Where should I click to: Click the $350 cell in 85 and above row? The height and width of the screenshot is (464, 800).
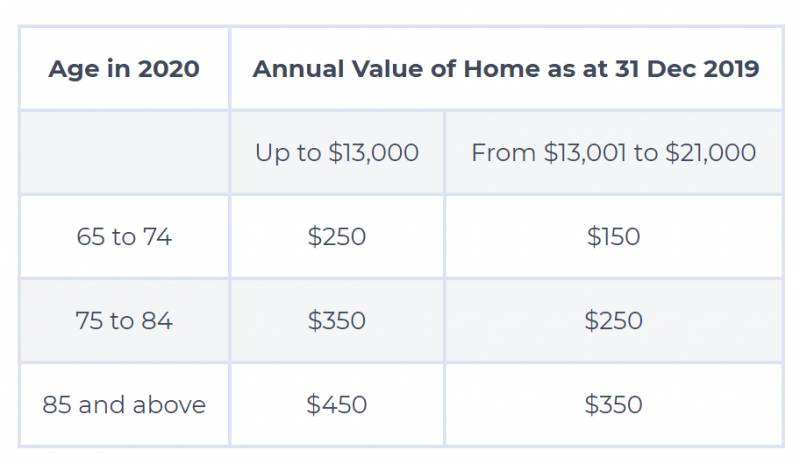pyautogui.click(x=613, y=405)
